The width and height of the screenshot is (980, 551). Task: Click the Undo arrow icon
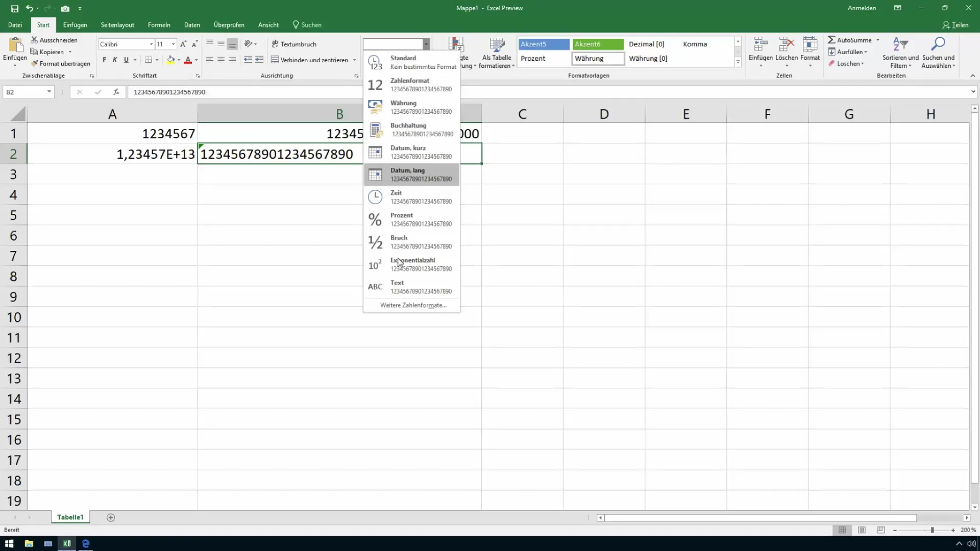(29, 8)
